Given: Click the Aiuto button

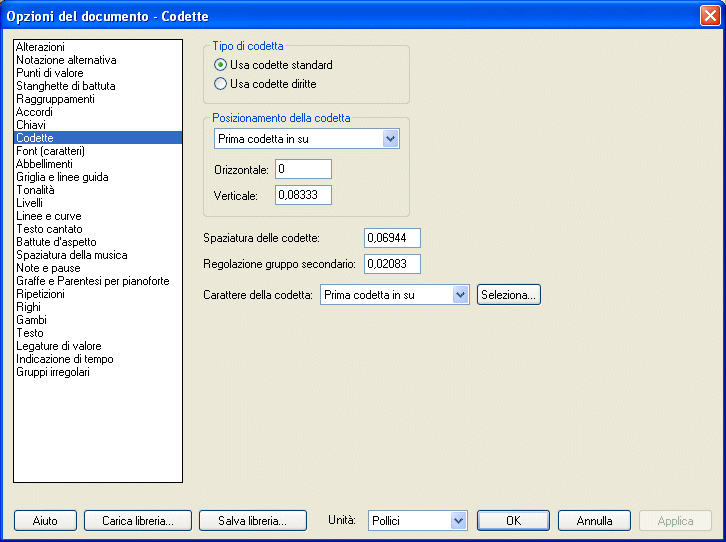Looking at the screenshot, I should pyautogui.click(x=45, y=521).
